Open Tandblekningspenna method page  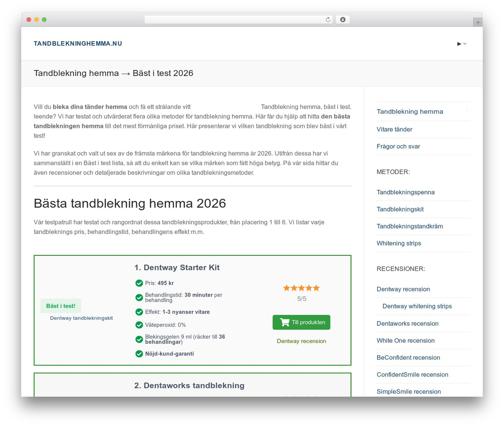(406, 192)
